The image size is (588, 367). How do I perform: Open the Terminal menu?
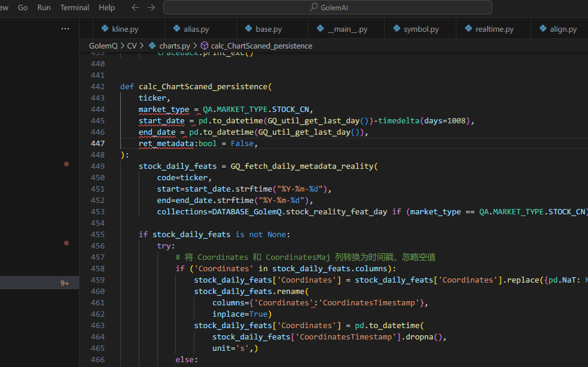[75, 8]
